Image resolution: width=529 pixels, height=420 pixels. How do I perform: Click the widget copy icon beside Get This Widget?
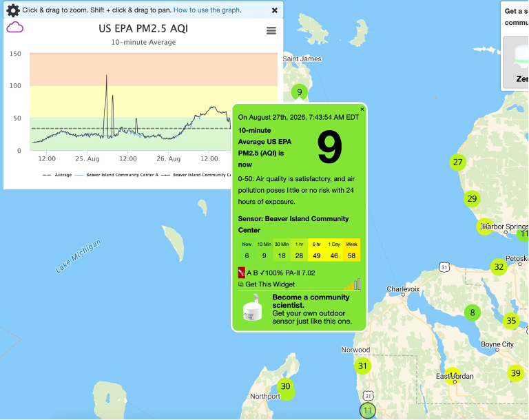[240, 284]
